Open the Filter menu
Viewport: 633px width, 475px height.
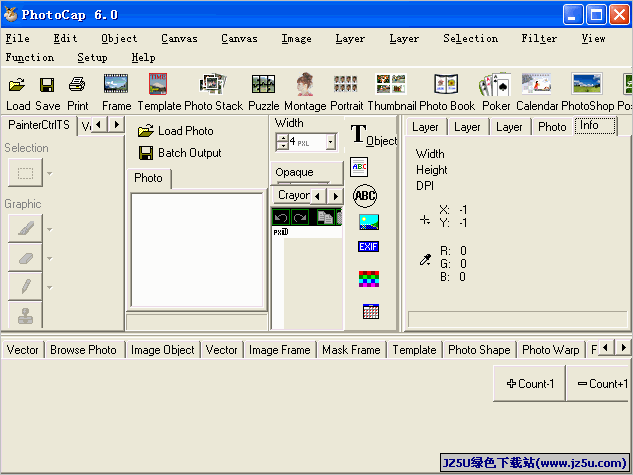(x=539, y=38)
